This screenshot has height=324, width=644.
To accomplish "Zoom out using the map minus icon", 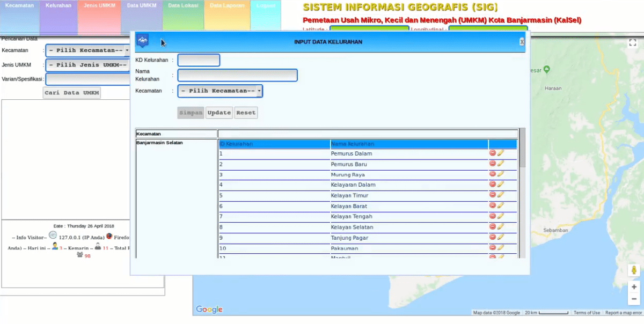I will 633,298.
